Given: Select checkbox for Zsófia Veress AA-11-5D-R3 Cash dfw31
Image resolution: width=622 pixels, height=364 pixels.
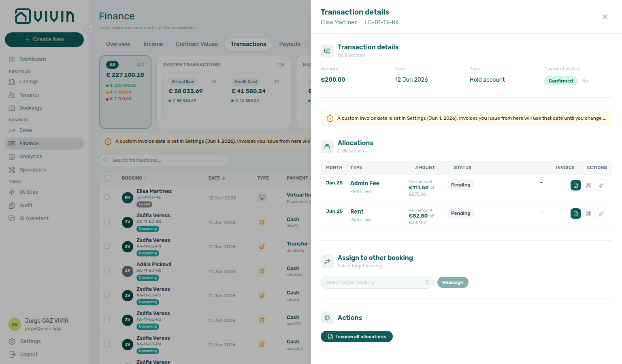Looking at the screenshot, I should pyautogui.click(x=107, y=222).
